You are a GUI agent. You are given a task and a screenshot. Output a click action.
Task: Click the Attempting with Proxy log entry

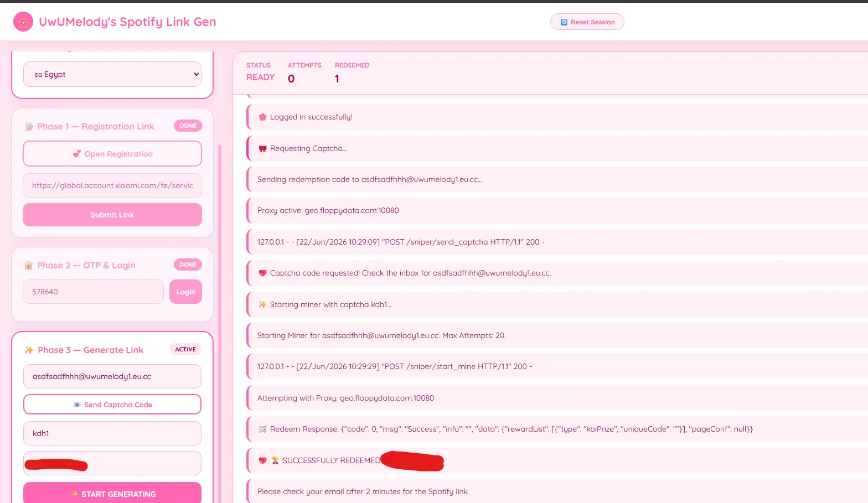(x=557, y=398)
